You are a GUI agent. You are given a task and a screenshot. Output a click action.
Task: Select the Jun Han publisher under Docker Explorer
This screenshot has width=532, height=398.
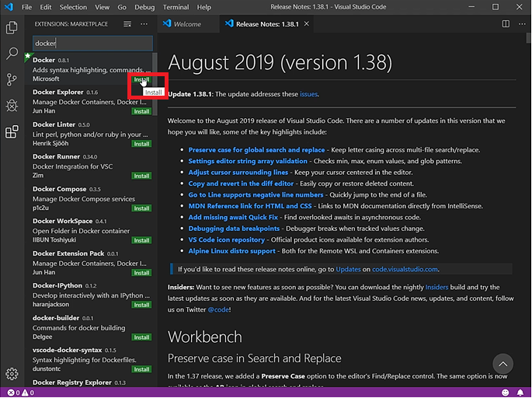pyautogui.click(x=43, y=110)
